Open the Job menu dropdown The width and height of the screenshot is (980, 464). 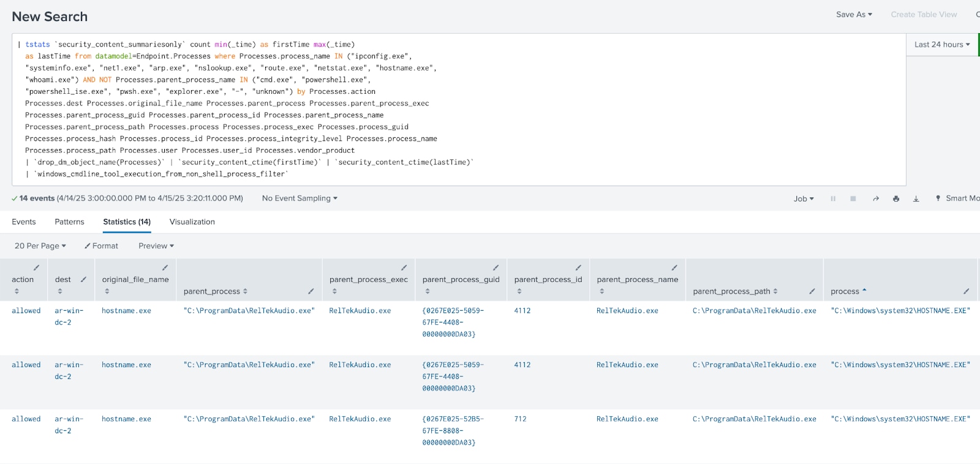click(x=804, y=199)
